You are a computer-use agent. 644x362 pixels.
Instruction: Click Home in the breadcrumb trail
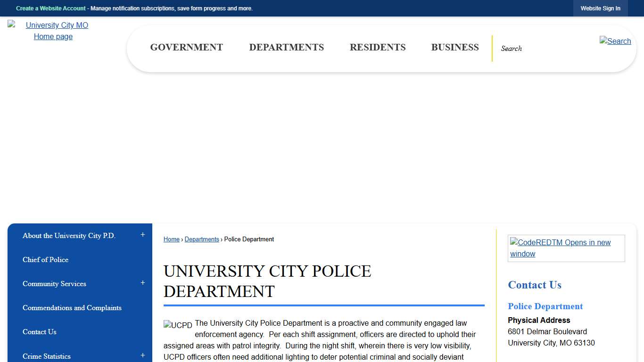(x=171, y=239)
